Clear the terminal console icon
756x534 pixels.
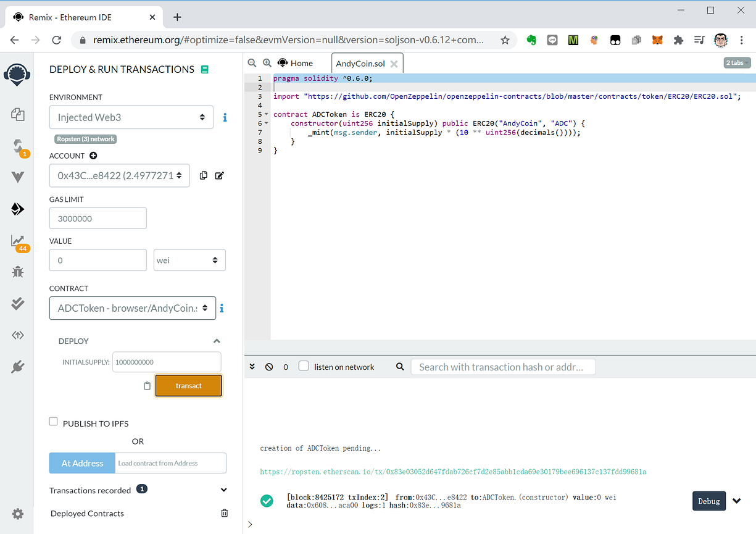pyautogui.click(x=269, y=367)
